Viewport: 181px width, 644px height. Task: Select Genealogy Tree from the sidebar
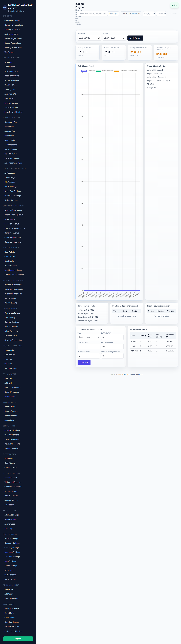tap(11, 122)
